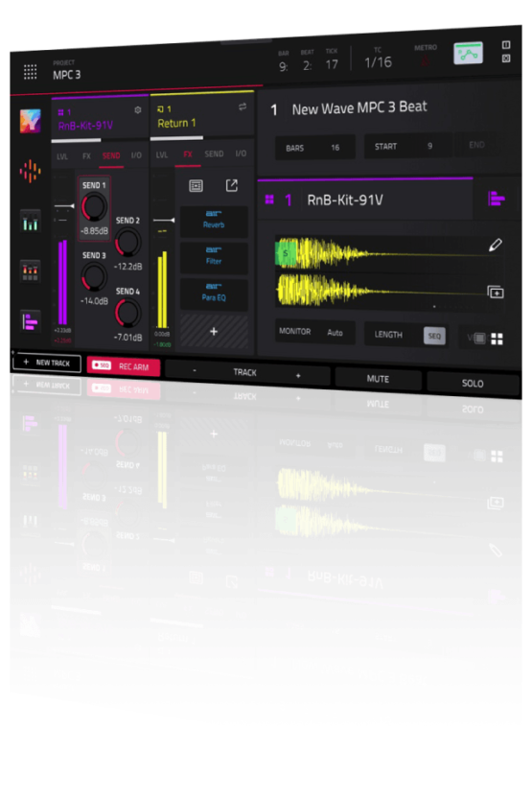Image resolution: width=532 pixels, height=799 pixels.
Task: Click the upper small icon at top-right corner
Action: click(x=506, y=45)
